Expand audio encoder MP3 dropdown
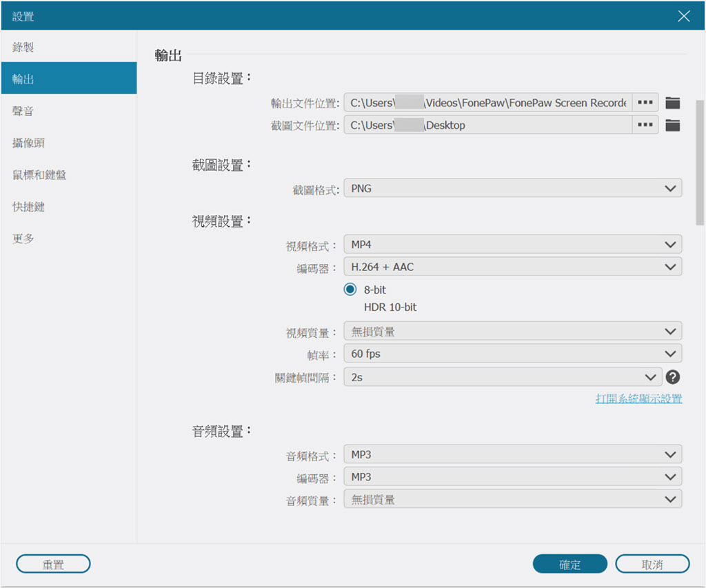The height and width of the screenshot is (588, 706). (513, 476)
